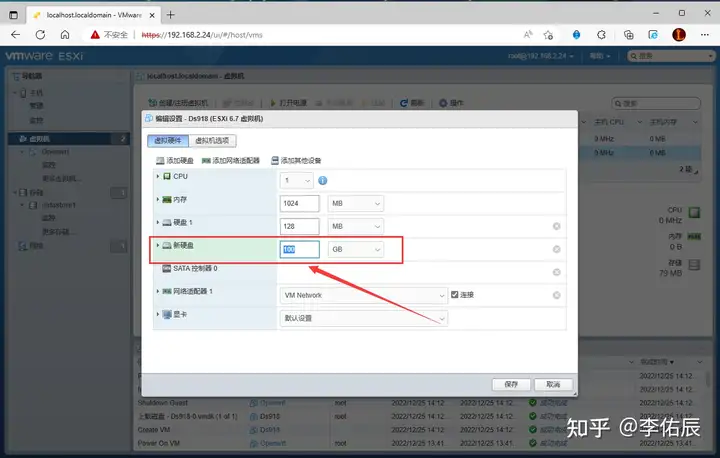Screen dimensions: 720x458
Task: Open the memory MB unit dropdown
Action: [356, 203]
